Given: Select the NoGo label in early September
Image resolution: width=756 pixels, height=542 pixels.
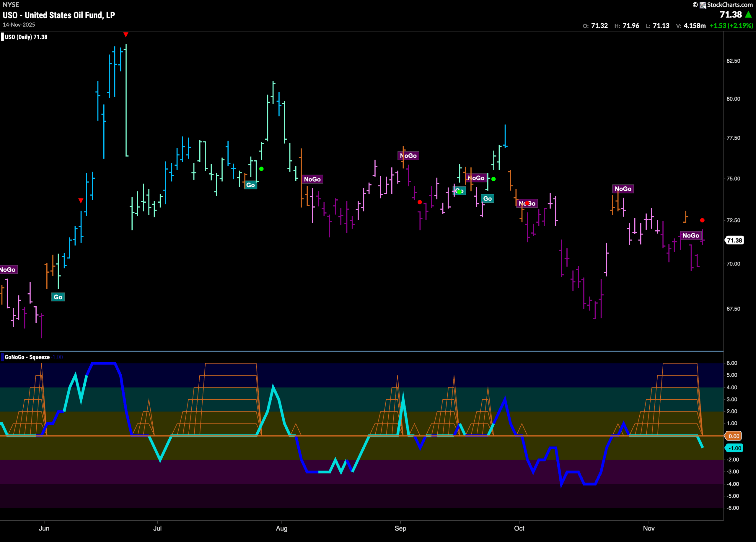Looking at the screenshot, I should 408,156.
